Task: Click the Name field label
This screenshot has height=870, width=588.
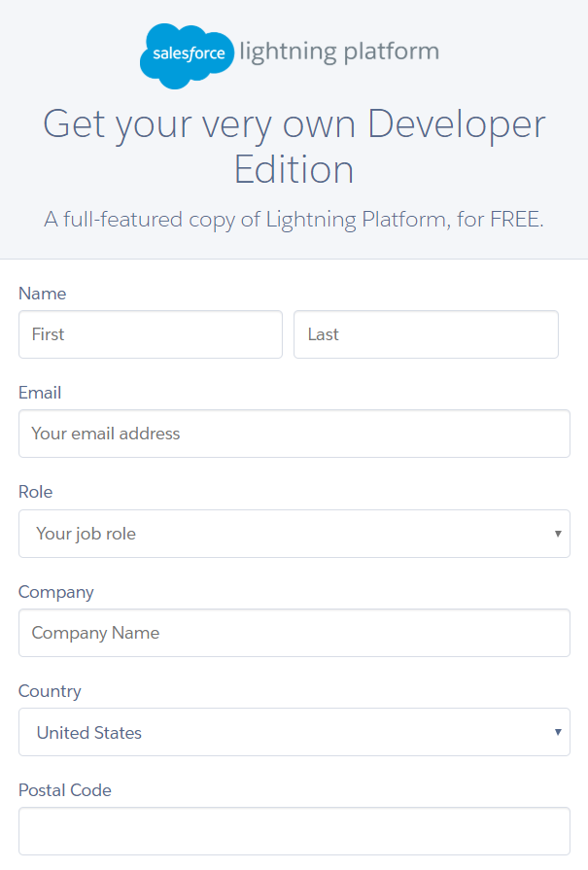Action: [x=43, y=294]
